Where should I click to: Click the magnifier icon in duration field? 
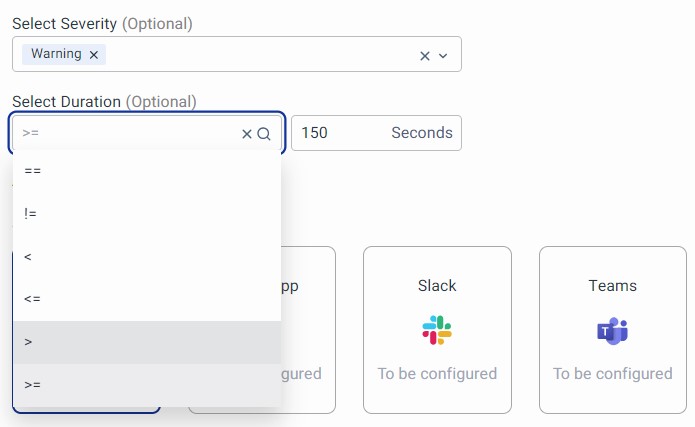264,134
